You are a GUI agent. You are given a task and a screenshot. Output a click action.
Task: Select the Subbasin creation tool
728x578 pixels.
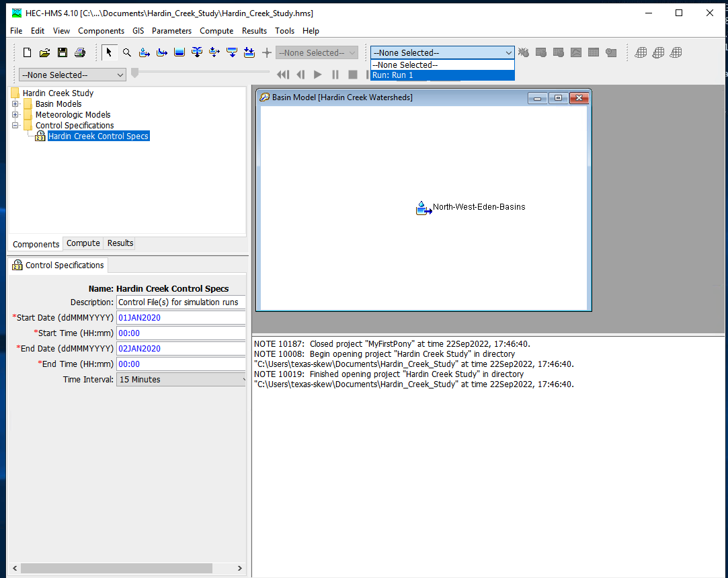pyautogui.click(x=145, y=52)
